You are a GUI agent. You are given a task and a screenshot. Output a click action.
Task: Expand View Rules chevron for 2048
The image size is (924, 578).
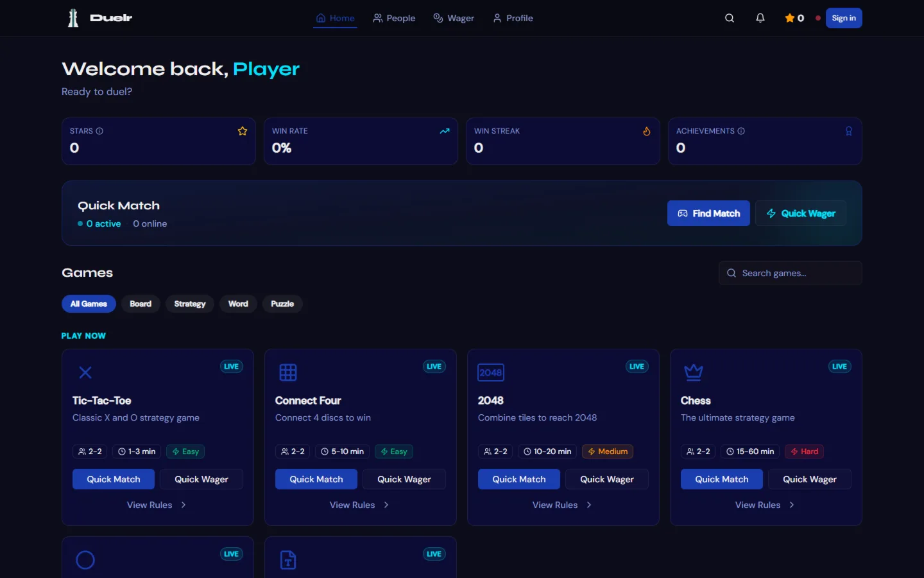tap(589, 505)
